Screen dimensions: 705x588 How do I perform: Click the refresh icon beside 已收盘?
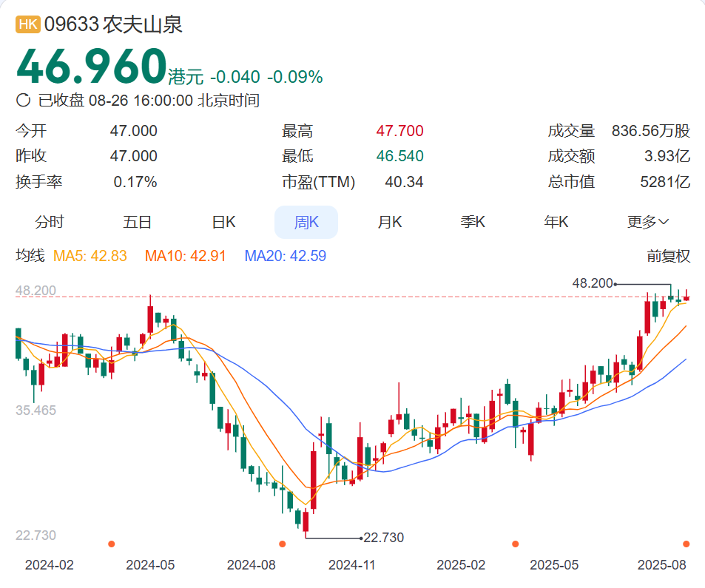23,100
